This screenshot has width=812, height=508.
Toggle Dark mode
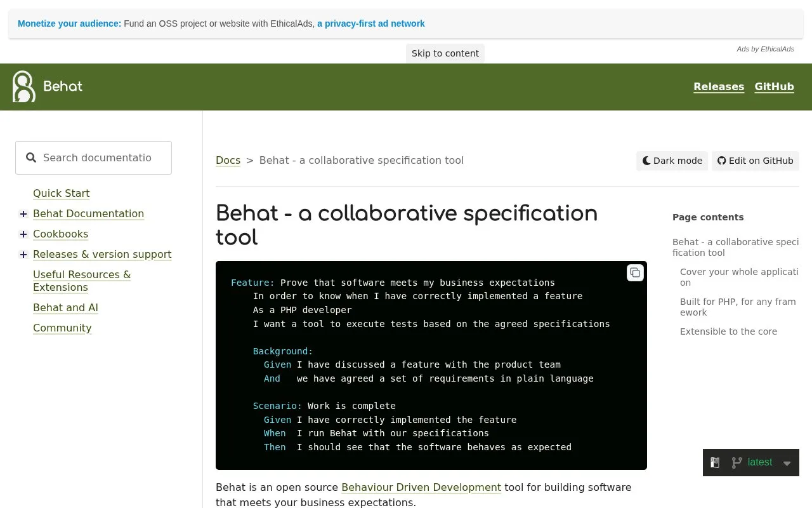[672, 161]
